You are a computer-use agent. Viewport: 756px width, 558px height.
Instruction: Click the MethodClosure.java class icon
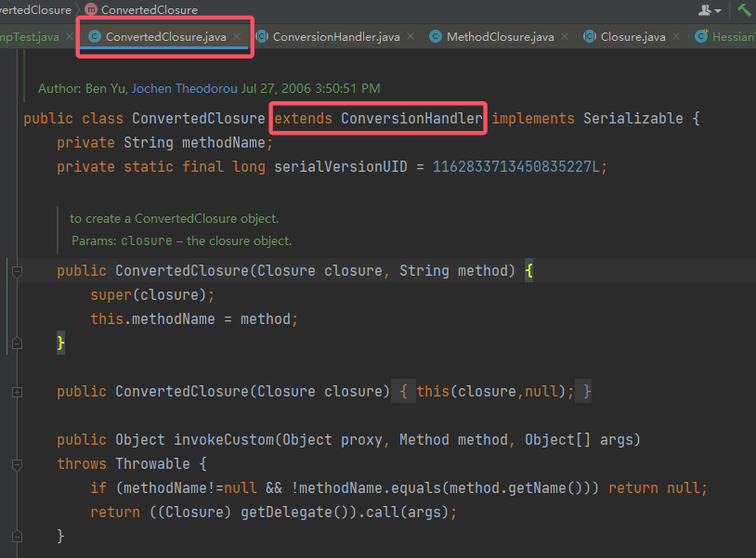click(x=436, y=36)
